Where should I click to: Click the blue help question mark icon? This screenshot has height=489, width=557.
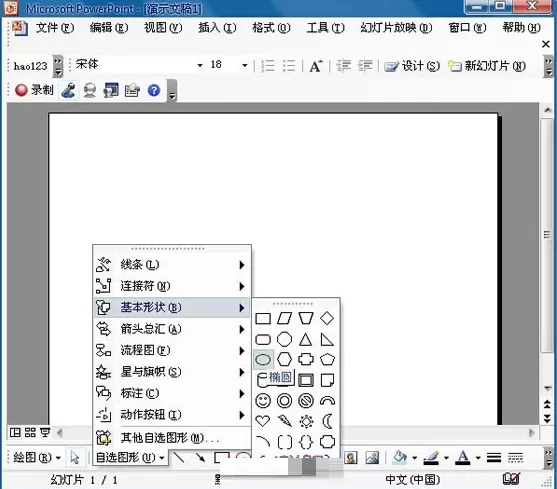[154, 91]
